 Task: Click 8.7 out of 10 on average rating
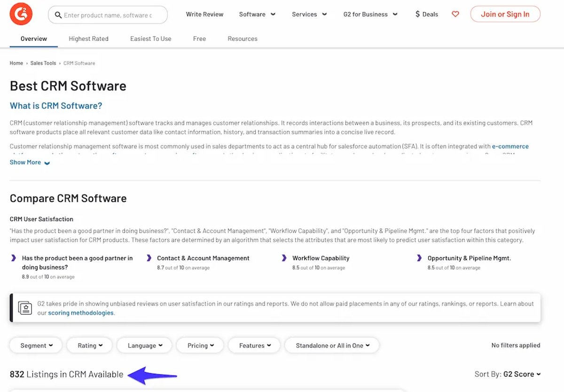click(x=183, y=268)
